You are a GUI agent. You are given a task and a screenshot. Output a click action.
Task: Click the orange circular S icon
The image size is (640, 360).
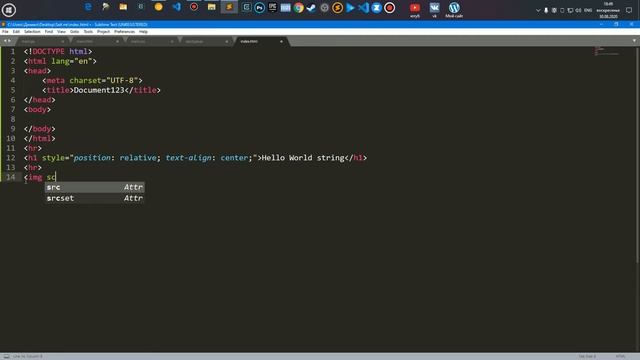click(337, 7)
